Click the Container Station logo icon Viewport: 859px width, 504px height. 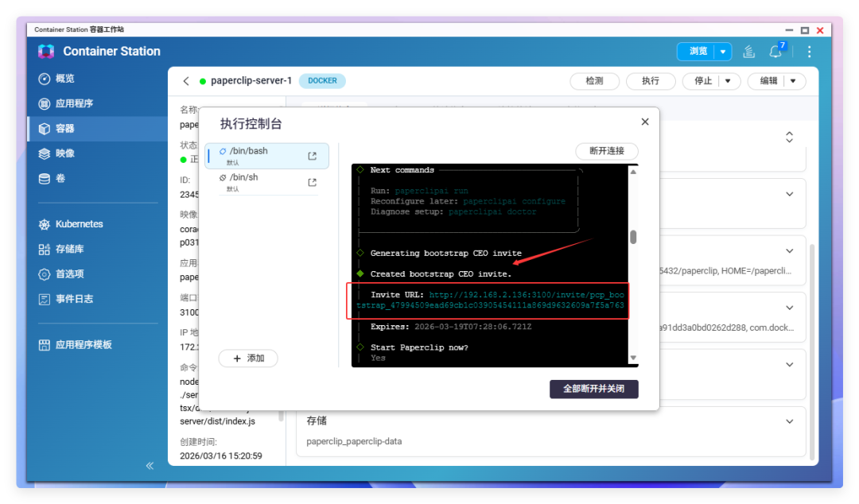click(46, 52)
